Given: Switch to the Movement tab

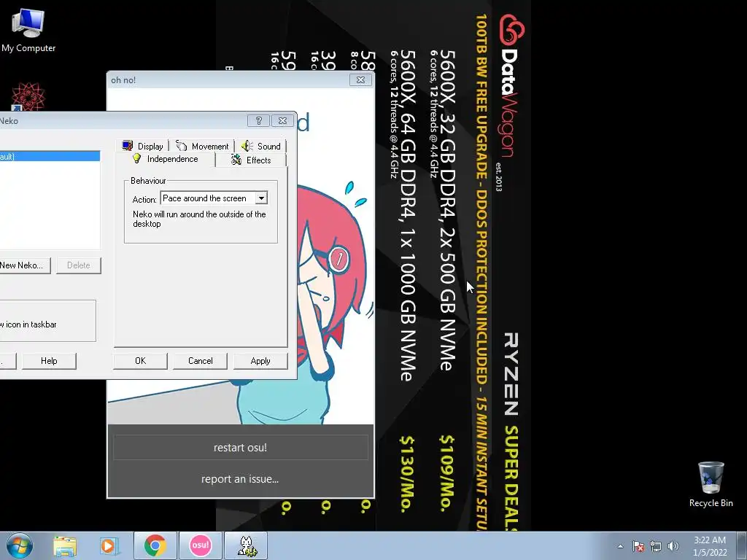Looking at the screenshot, I should [x=202, y=146].
